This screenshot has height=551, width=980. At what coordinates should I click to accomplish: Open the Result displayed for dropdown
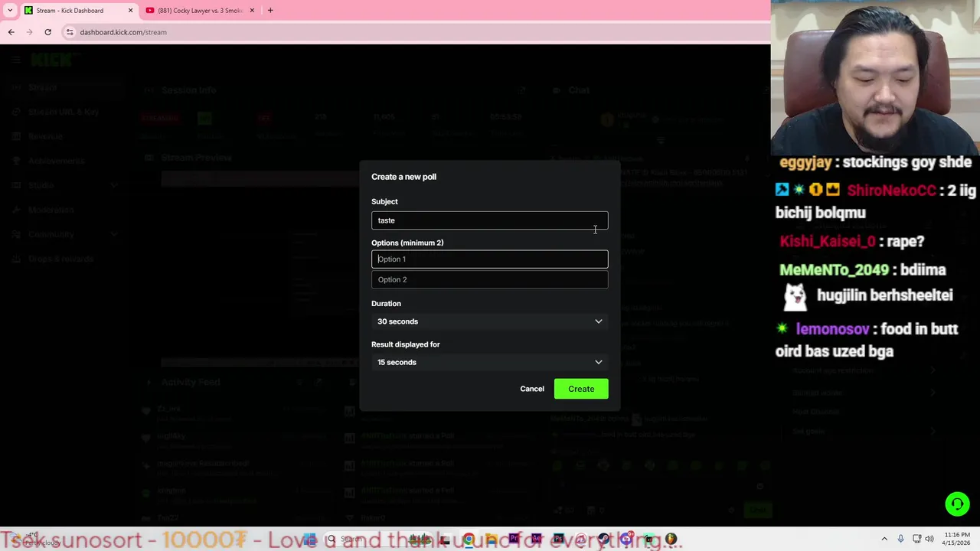click(489, 362)
